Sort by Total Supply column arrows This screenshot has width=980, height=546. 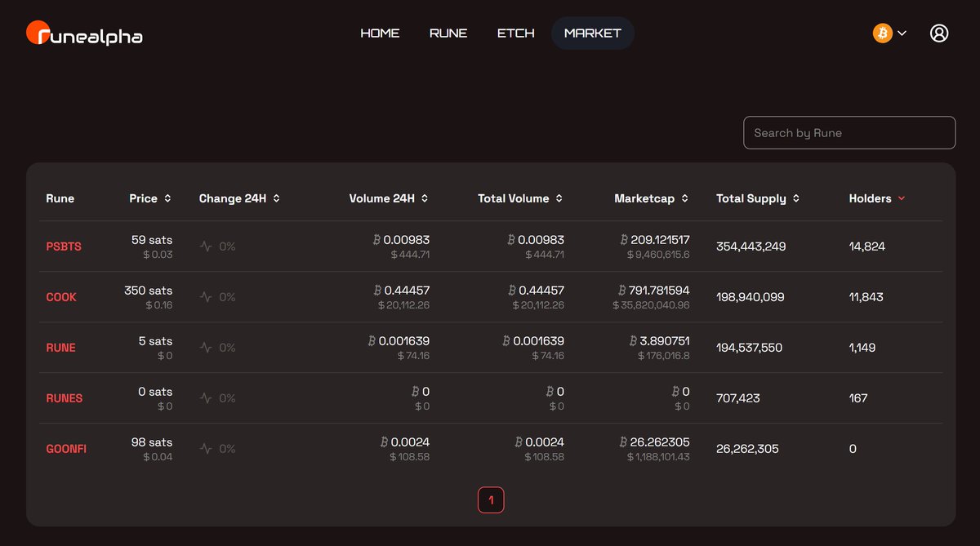pyautogui.click(x=796, y=198)
